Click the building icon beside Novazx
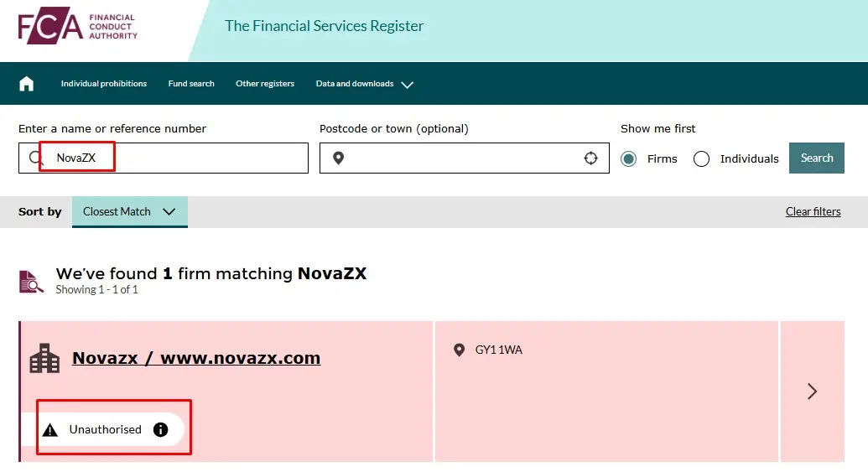Image resolution: width=868 pixels, height=472 pixels. (x=44, y=359)
